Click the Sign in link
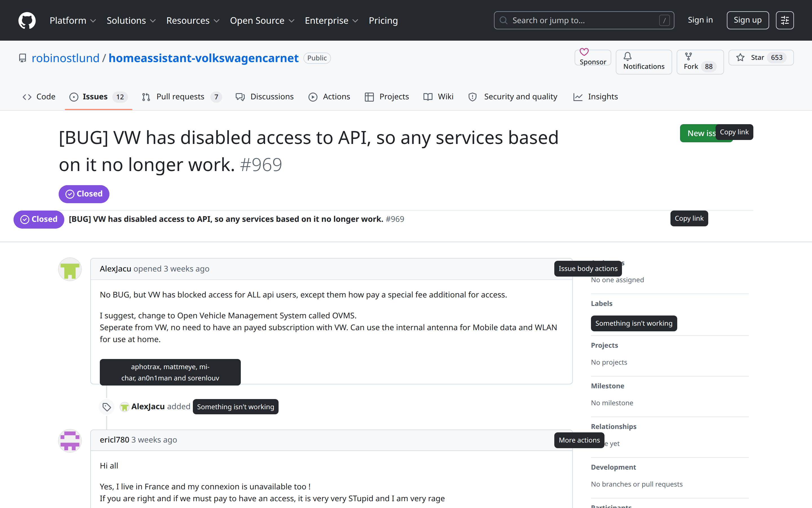The width and height of the screenshot is (812, 508). click(x=700, y=20)
